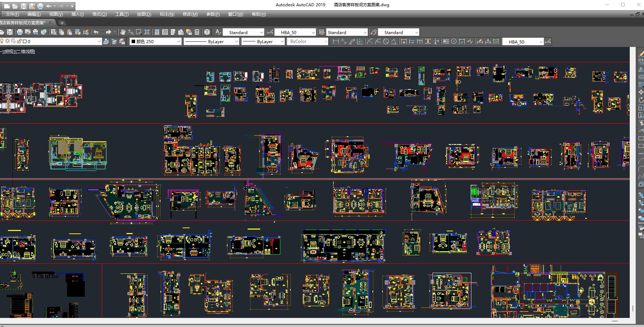Select the Rotate tool in modify toolbar
644x327 pixels.
click(641, 100)
